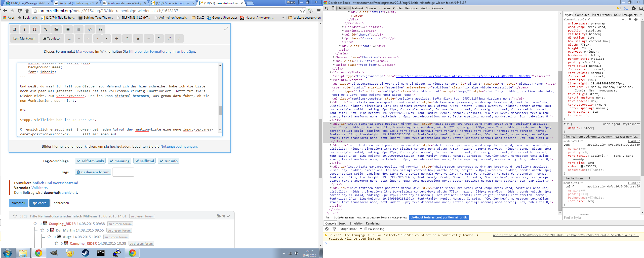Open the thread folder icon
This screenshot has width=644, height=258.
tap(219, 216)
